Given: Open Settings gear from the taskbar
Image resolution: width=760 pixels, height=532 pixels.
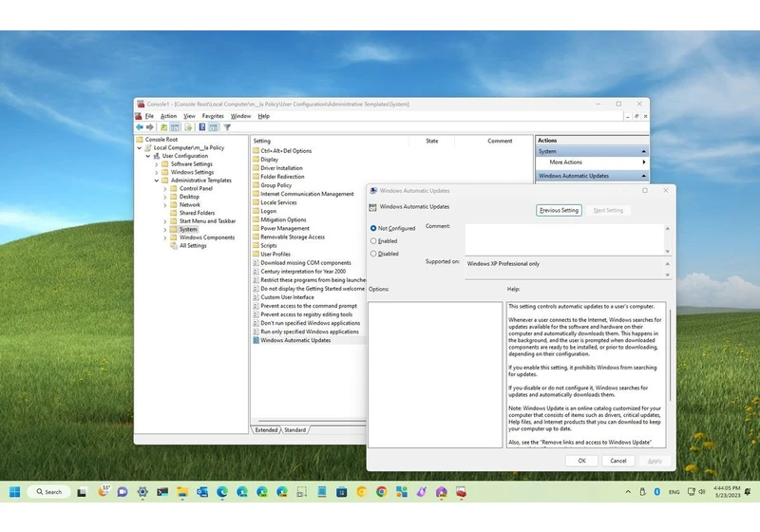Looking at the screenshot, I should click(x=142, y=492).
